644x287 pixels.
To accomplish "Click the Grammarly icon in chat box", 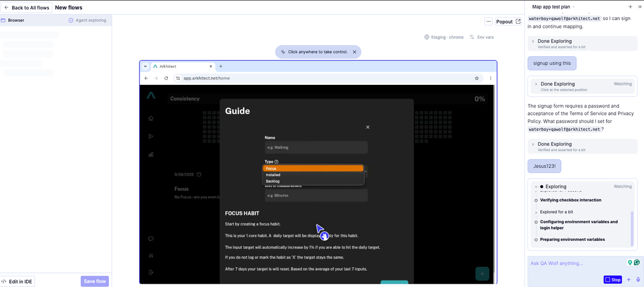I will coord(637,263).
